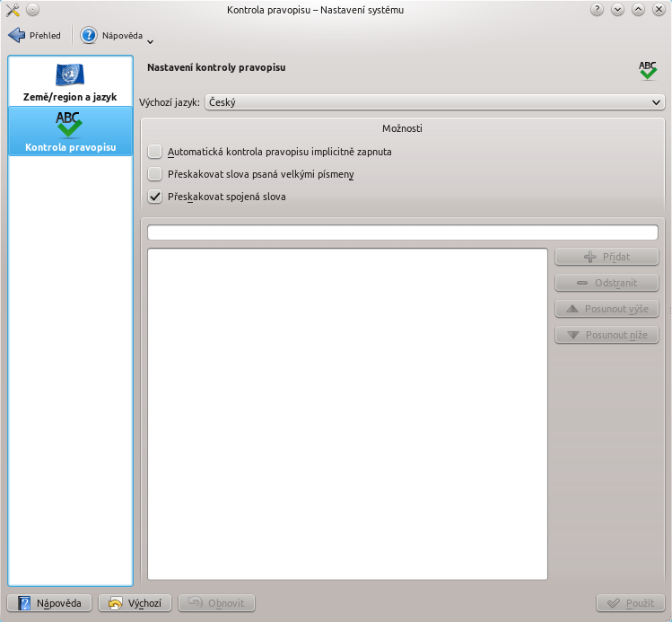The height and width of the screenshot is (622, 672).
Task: Click the pin on all desktops button
Action: (x=32, y=10)
